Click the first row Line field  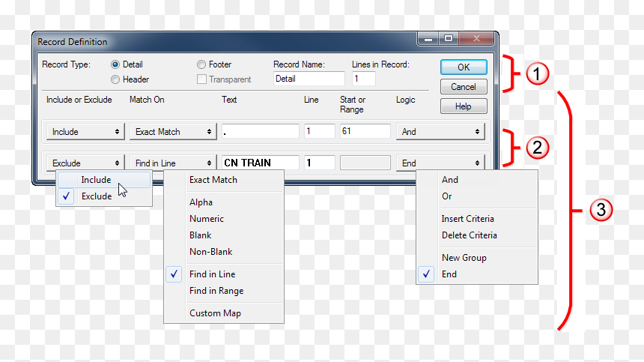pyautogui.click(x=320, y=131)
